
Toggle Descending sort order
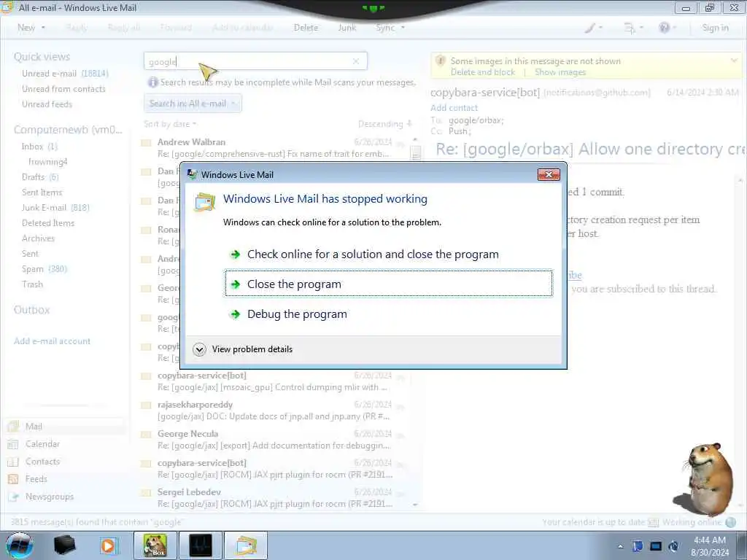point(385,124)
